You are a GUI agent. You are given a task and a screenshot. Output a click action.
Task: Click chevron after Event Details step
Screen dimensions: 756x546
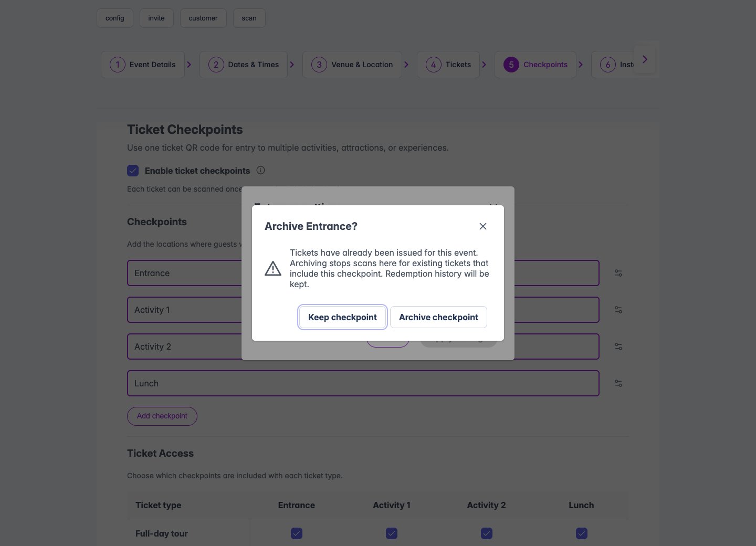(x=189, y=65)
